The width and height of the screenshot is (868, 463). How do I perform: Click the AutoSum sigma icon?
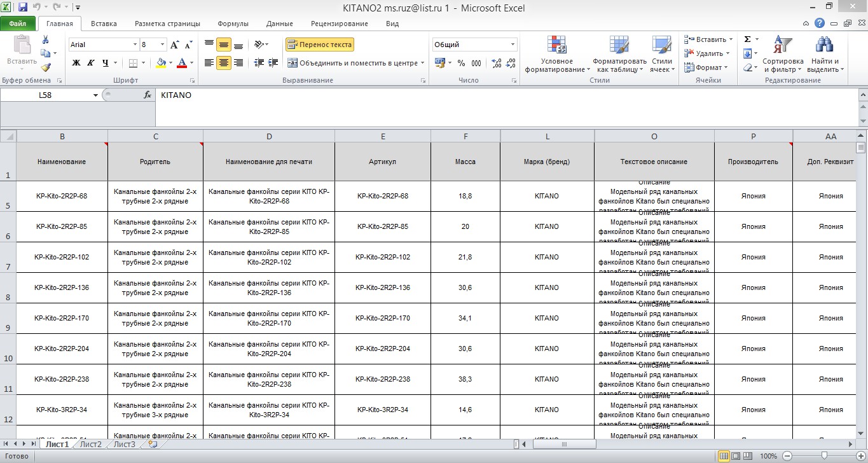[747, 39]
